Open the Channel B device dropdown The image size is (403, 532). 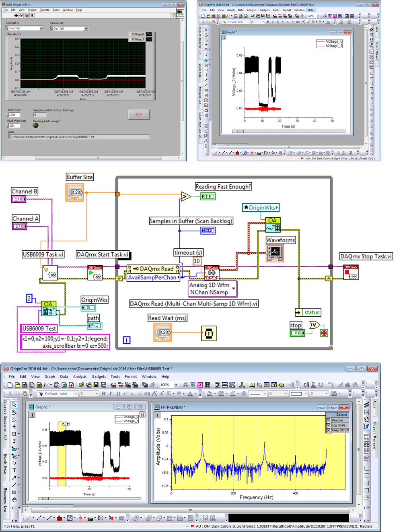[x=86, y=29]
